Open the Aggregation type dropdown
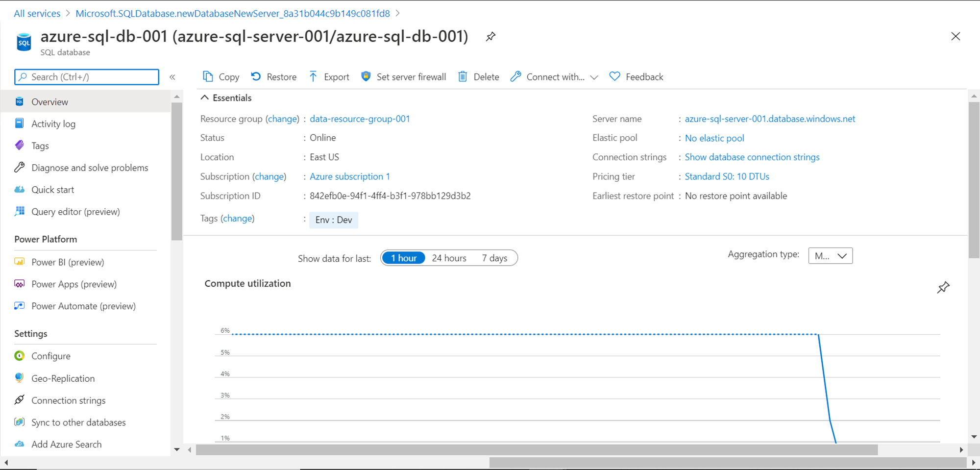Screen dimensions: 980x470 (x=831, y=256)
